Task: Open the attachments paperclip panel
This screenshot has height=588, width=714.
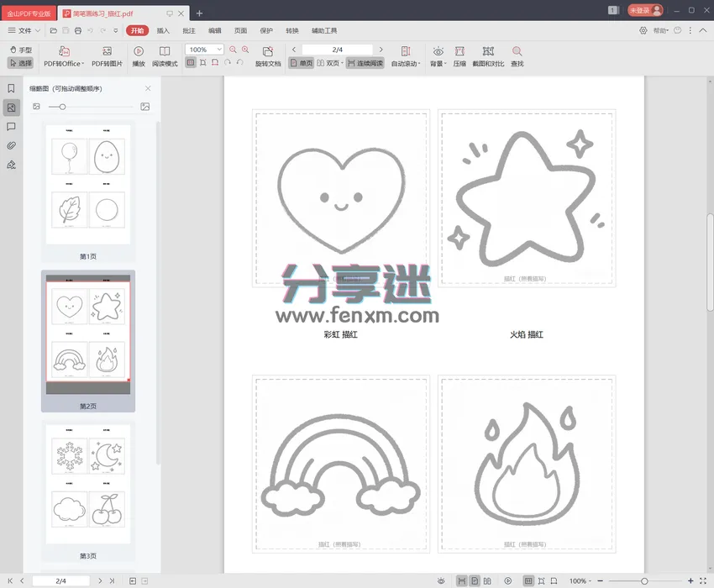Action: click(12, 146)
